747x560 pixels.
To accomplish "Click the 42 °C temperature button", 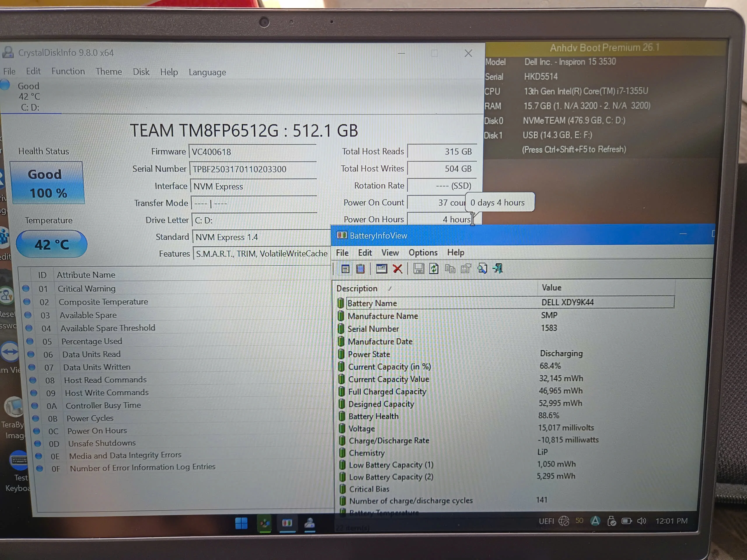I will click(52, 244).
